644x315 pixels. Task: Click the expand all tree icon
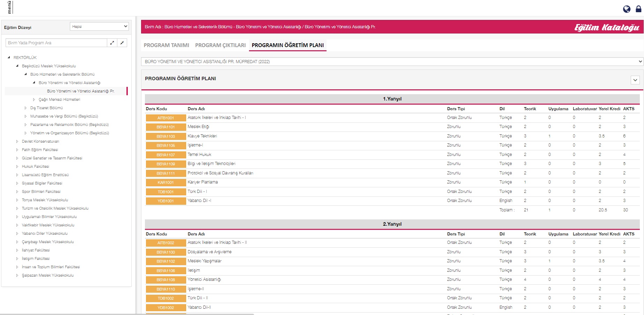112,43
